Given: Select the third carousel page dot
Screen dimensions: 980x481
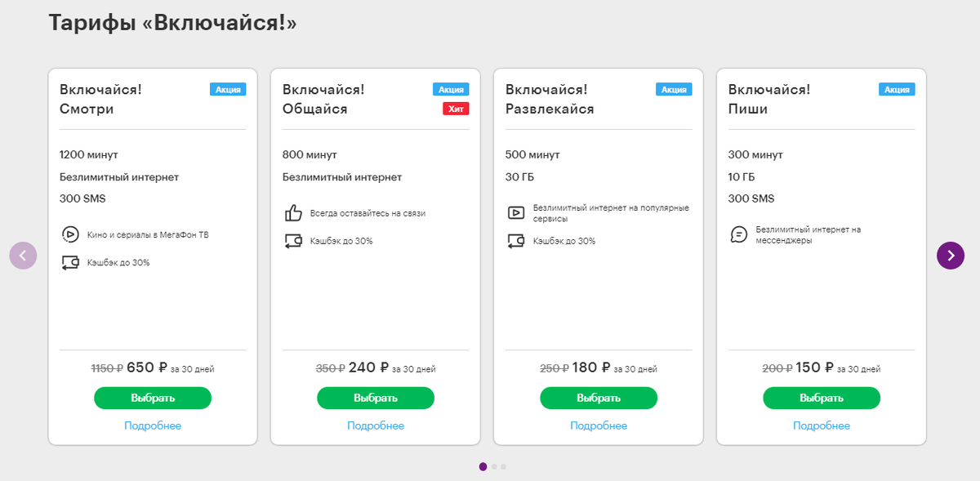Looking at the screenshot, I should pyautogui.click(x=503, y=466).
